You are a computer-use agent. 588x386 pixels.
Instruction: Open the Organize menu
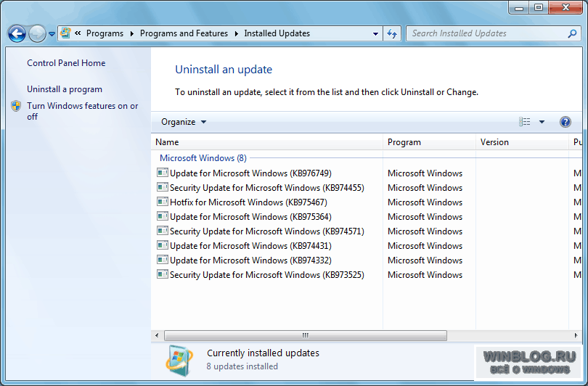pos(184,122)
